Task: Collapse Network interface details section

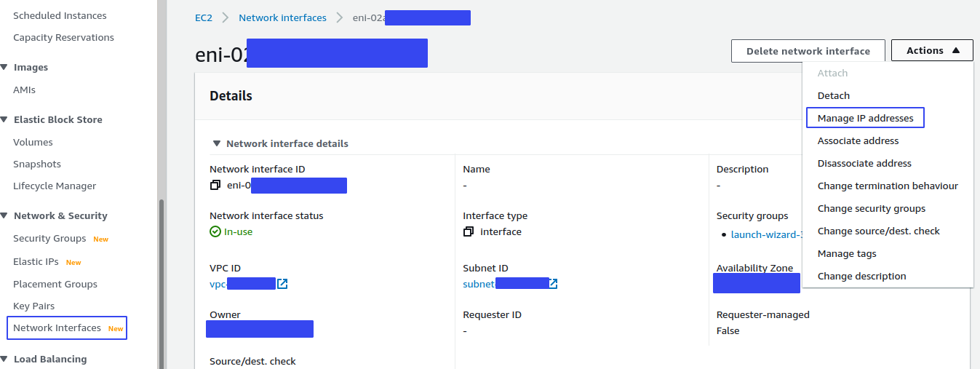Action: click(216, 144)
